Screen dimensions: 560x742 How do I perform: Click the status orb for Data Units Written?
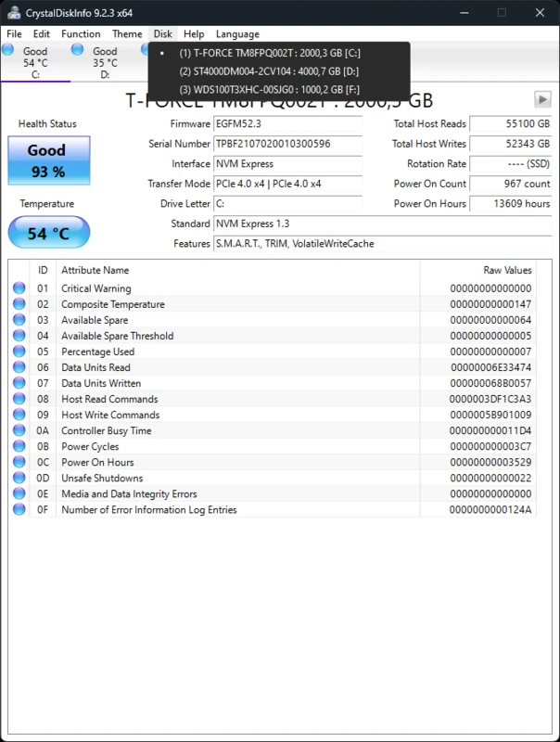click(x=19, y=382)
